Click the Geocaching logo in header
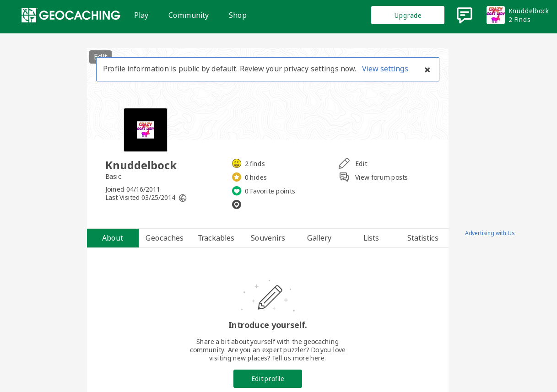This screenshot has height=392, width=557. click(71, 15)
